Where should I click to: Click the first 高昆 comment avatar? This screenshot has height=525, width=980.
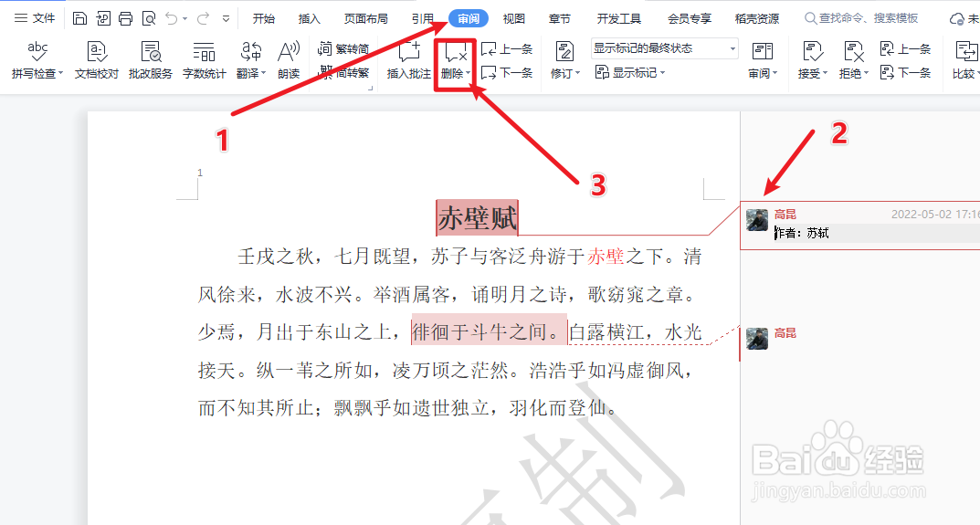(x=757, y=220)
